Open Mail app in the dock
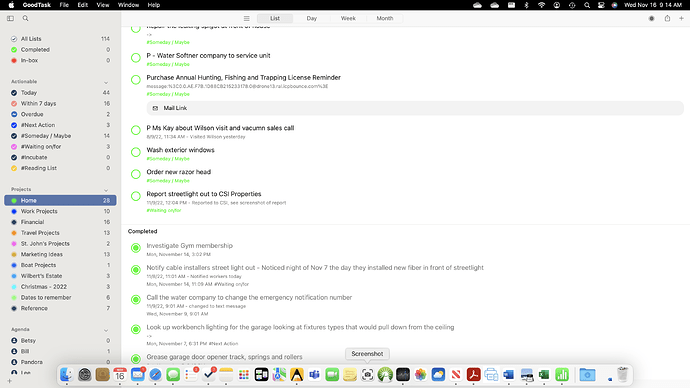The image size is (690, 388). point(138,375)
